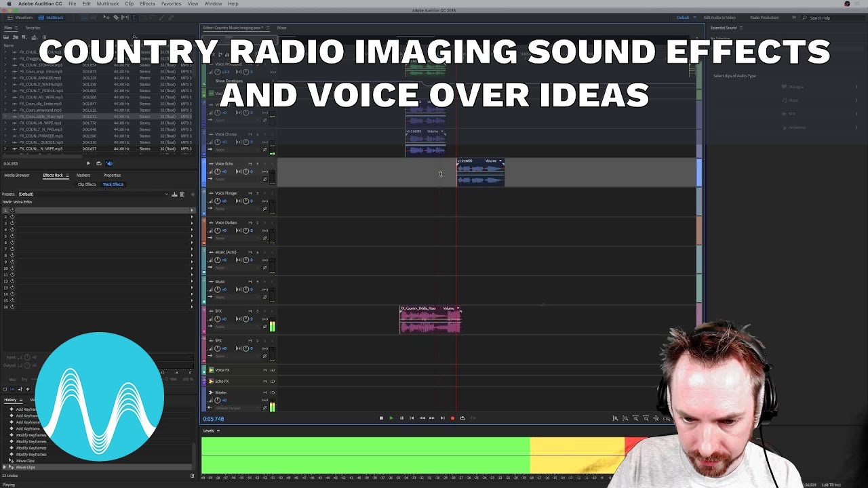Click the Zoom In Time icon

635,418
